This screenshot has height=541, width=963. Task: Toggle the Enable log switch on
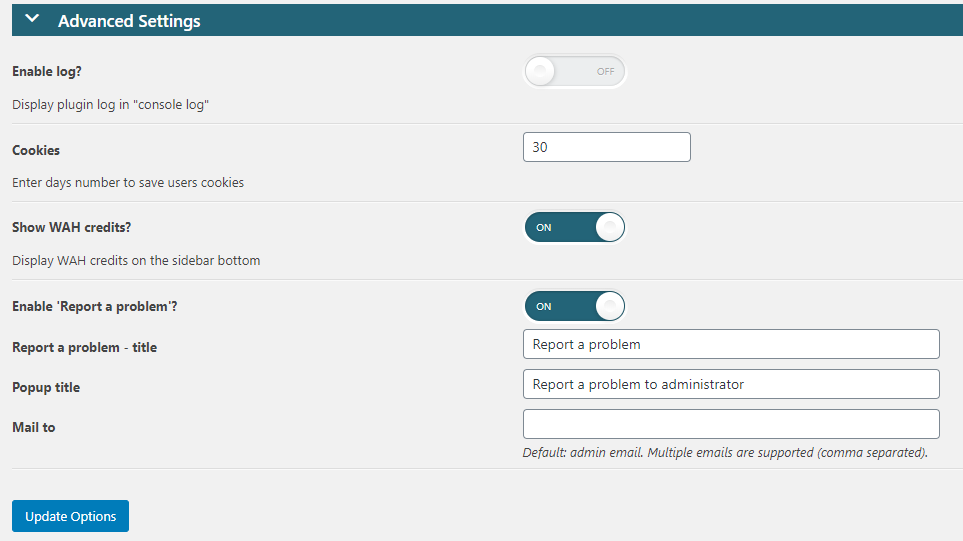click(574, 71)
